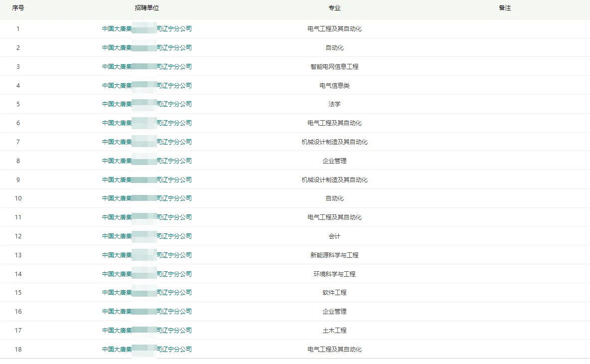Open the recruiting unit link in row 8
The width and height of the screenshot is (590, 364).
pos(147,161)
